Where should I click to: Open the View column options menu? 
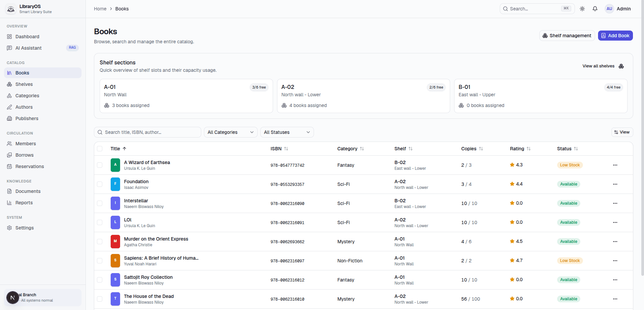[622, 132]
